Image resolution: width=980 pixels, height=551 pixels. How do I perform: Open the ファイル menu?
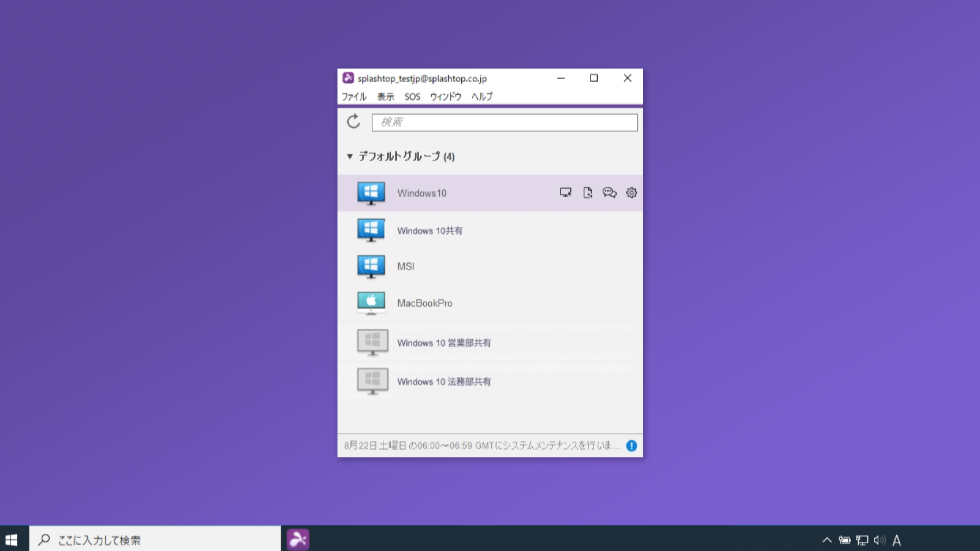point(354,97)
